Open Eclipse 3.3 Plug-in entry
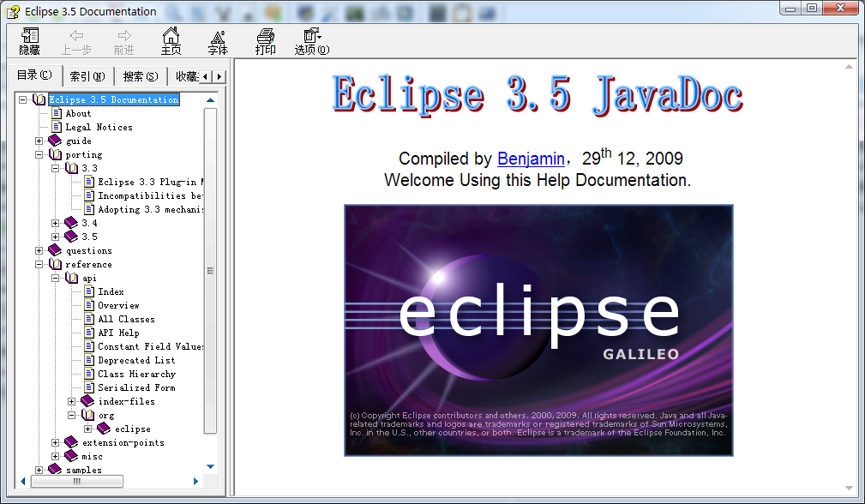The image size is (865, 504). click(151, 182)
